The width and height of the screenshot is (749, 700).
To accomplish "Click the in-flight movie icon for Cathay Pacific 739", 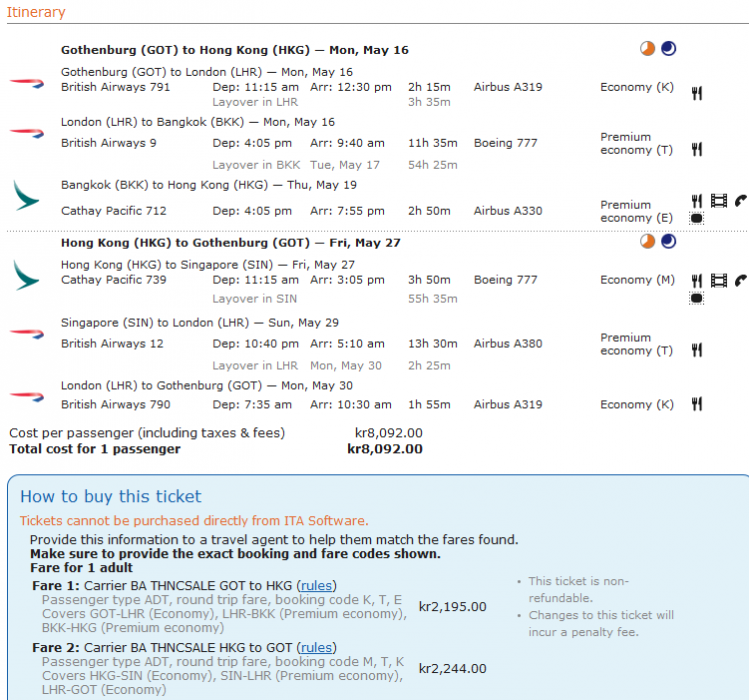I will 718,280.
